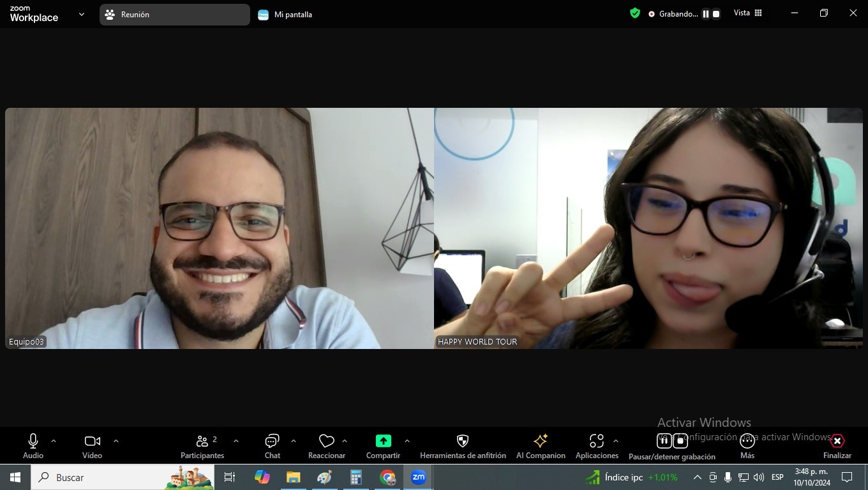
Task: Open Herramientas de anfitrión shield
Action: (463, 445)
